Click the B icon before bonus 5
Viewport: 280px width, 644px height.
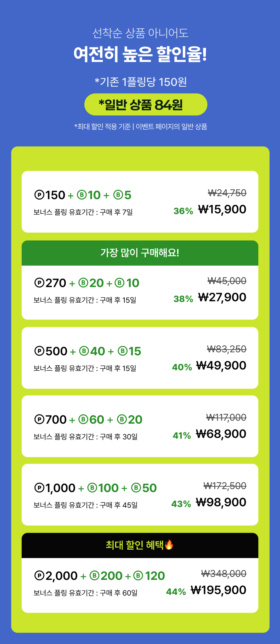pos(118,195)
